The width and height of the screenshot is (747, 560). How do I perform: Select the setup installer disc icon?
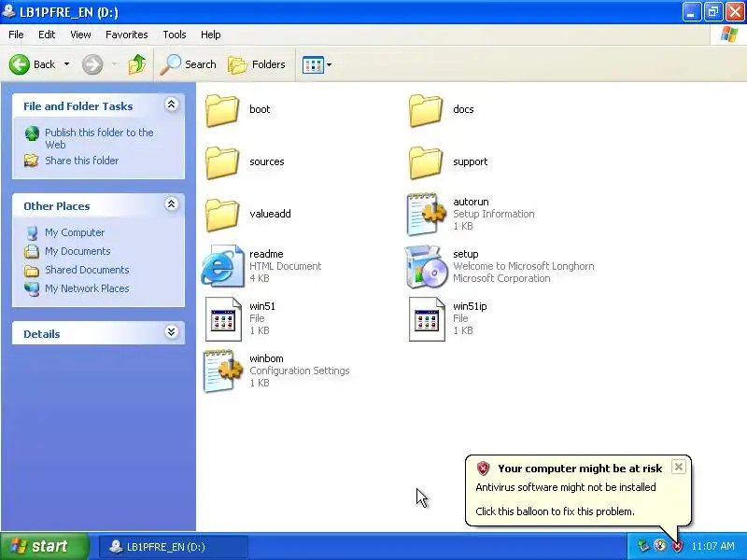click(x=426, y=267)
